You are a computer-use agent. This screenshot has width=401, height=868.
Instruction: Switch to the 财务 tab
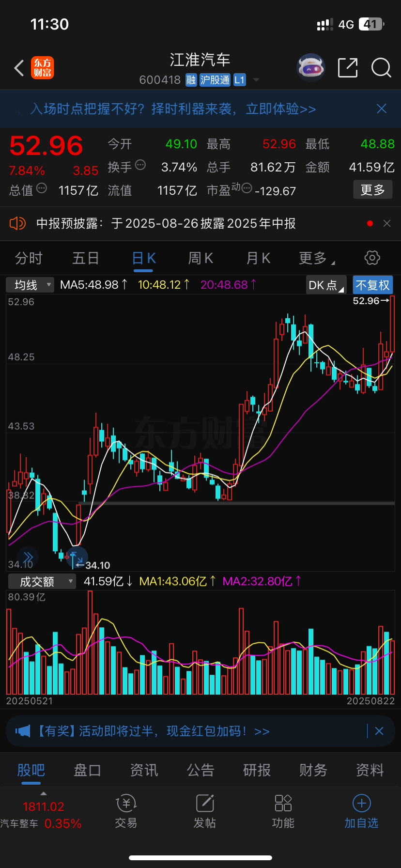[313, 770]
